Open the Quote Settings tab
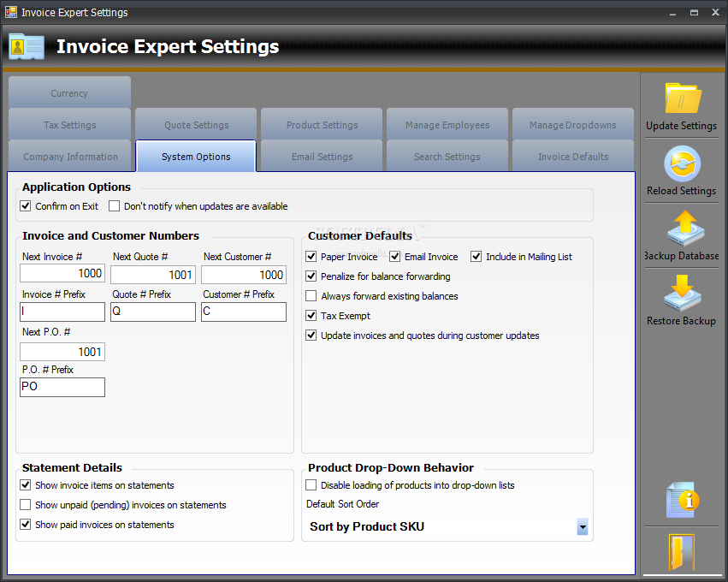The width and height of the screenshot is (728, 582). click(x=196, y=124)
